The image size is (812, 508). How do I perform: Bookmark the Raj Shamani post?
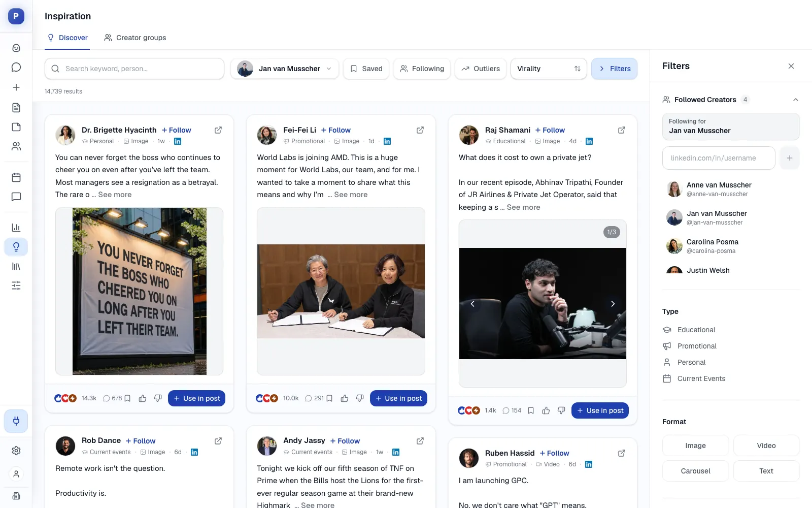[x=531, y=410]
